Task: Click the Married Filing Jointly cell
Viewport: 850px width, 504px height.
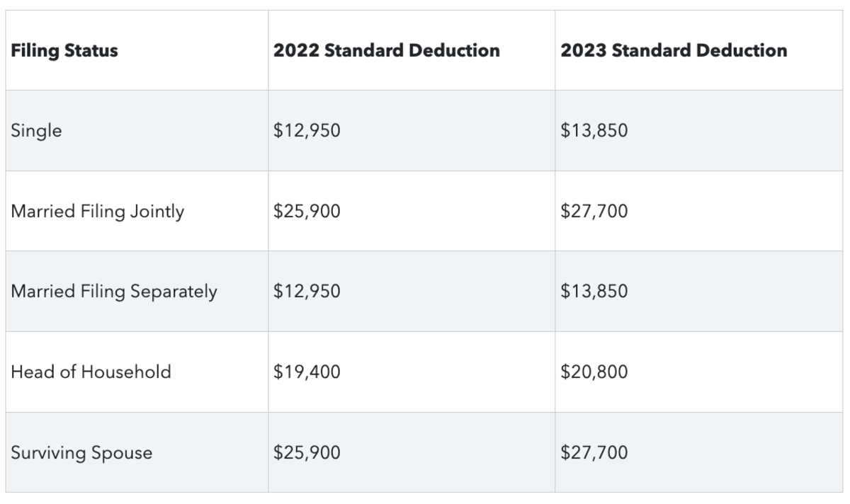Action: 98,211
